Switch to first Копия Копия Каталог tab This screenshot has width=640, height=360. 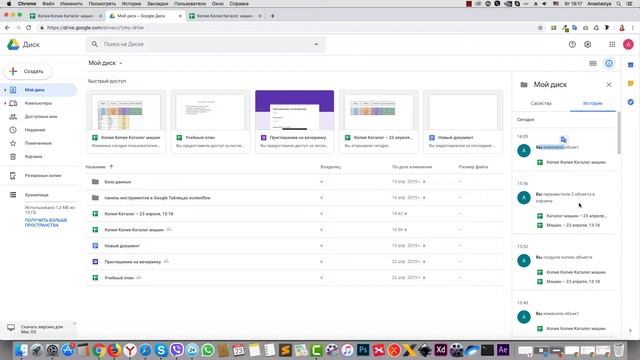pyautogui.click(x=65, y=16)
